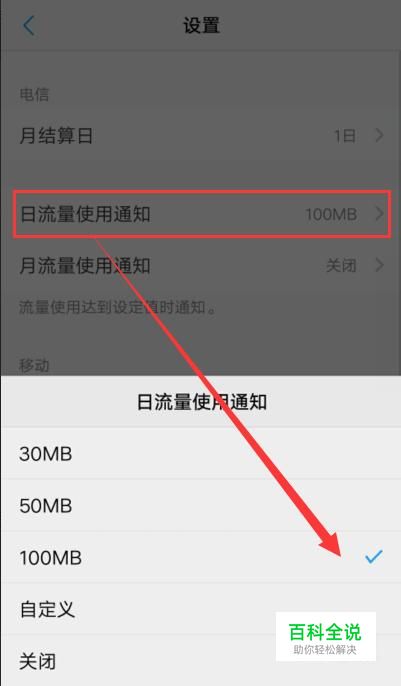Expand chevron beside 日流量使用通知 100MB

(379, 214)
